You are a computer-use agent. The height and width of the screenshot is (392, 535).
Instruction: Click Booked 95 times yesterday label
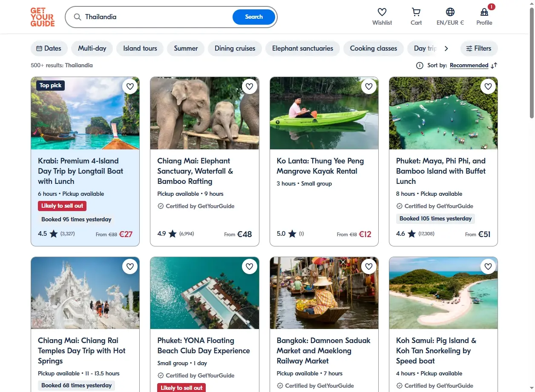(x=76, y=220)
